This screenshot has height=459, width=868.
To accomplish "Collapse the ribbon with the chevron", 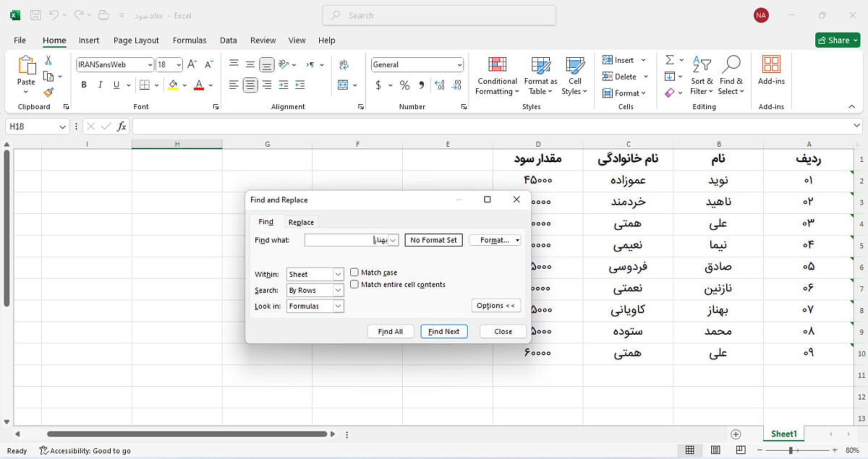I will [852, 107].
